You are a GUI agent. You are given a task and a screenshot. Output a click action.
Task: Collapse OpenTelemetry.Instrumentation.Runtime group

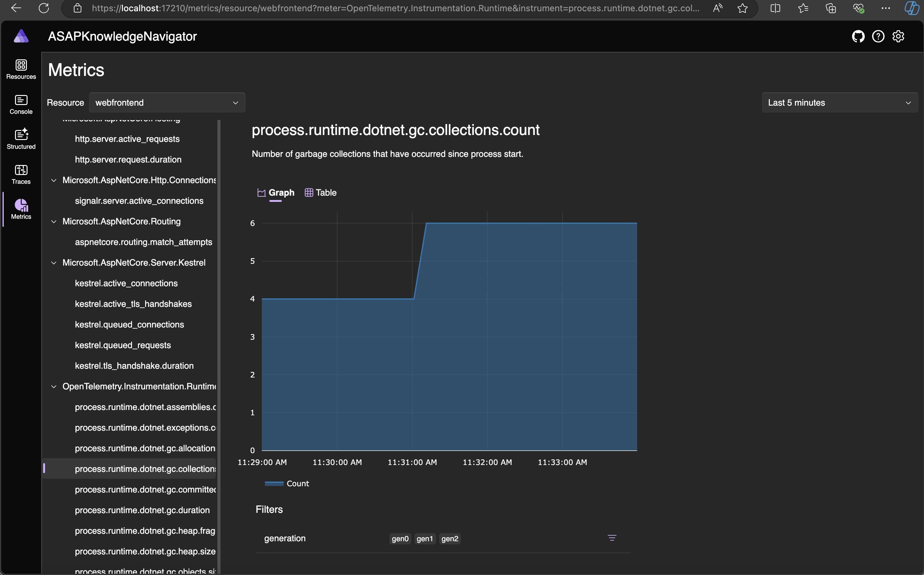tap(54, 387)
